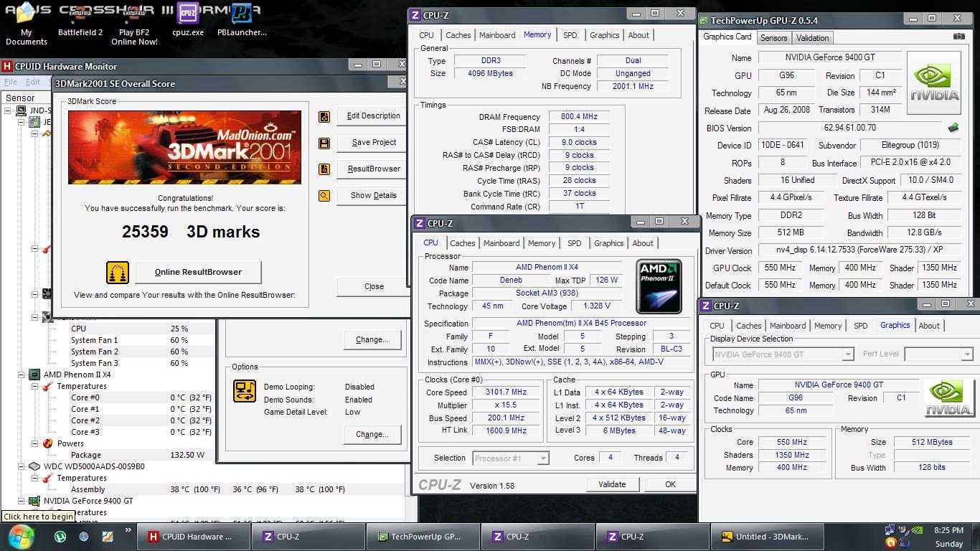Image resolution: width=980 pixels, height=551 pixels.
Task: Click the AMD Phenom II logo in CPU-Z
Action: click(659, 286)
